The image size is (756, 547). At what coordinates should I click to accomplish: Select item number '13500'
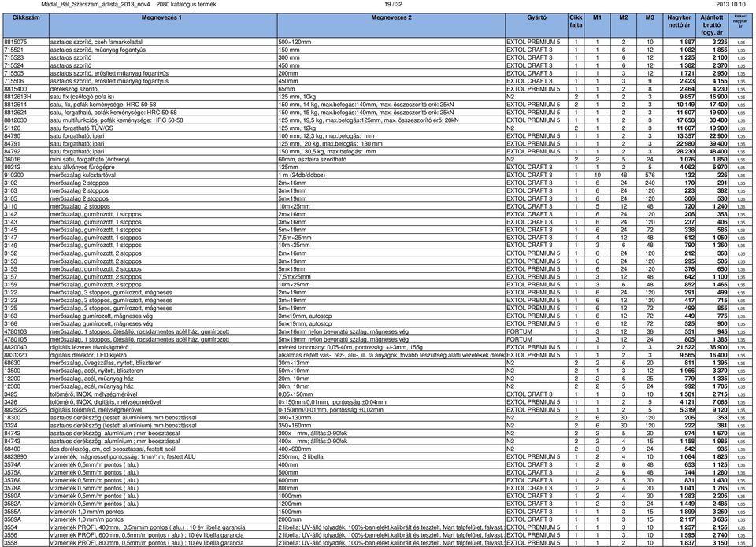point(12,371)
